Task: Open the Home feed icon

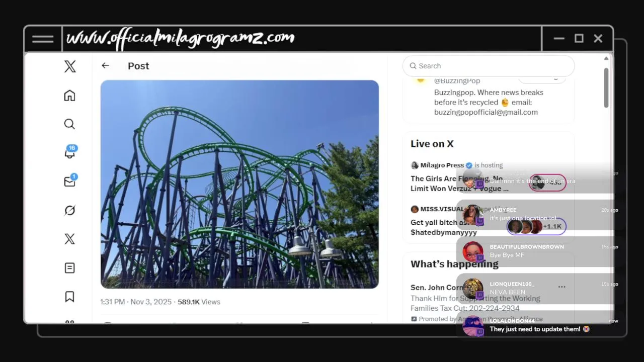Action: pos(69,95)
